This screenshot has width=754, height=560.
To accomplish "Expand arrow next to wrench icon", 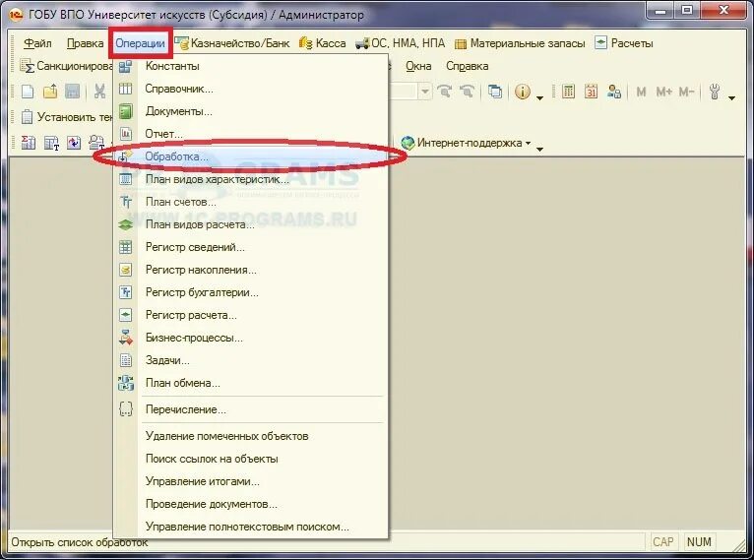I will click(732, 98).
